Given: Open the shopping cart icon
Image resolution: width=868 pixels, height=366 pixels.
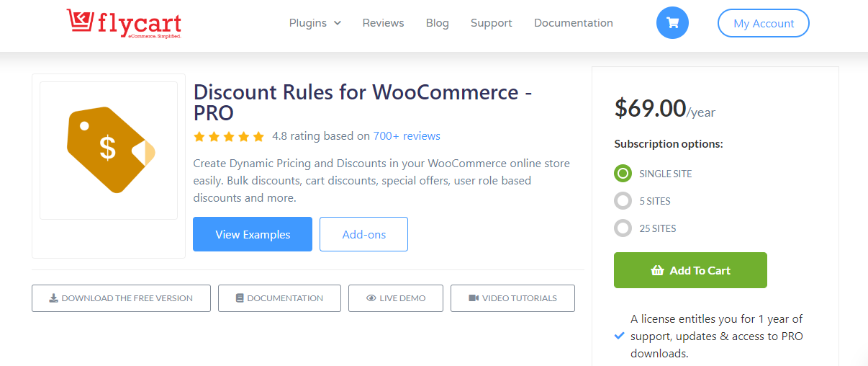Looking at the screenshot, I should tap(672, 23).
